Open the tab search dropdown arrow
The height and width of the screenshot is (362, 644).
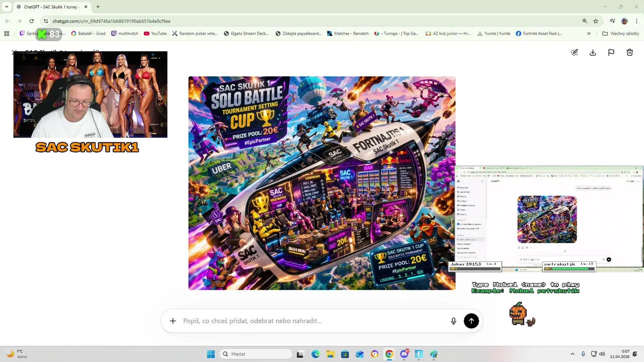point(7,7)
